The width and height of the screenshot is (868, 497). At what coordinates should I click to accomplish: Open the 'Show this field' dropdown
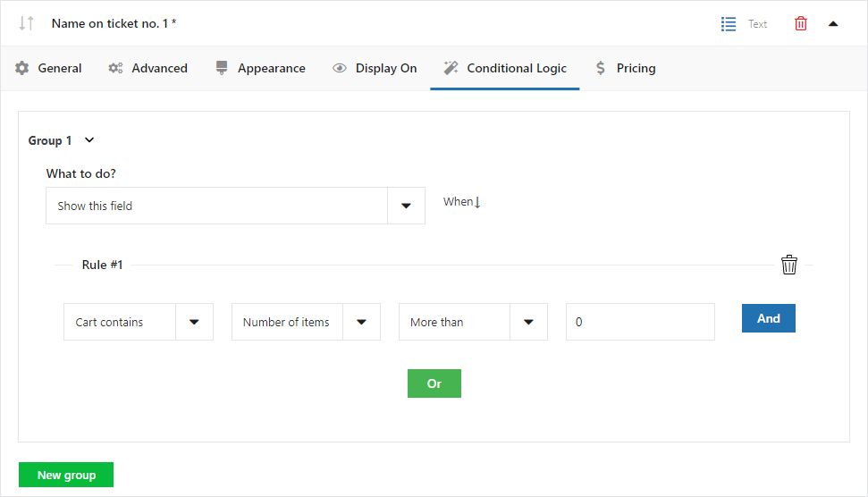235,206
